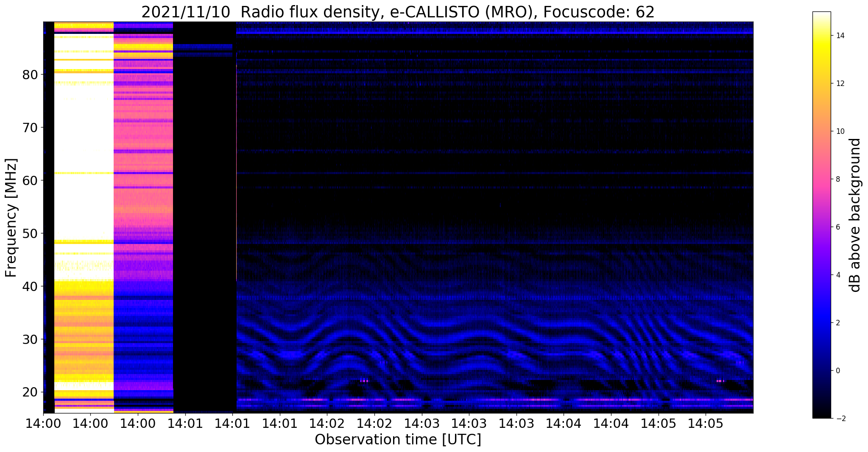The image size is (868, 452).
Task: Click the colorbar tick labeled 12
Action: (x=839, y=83)
